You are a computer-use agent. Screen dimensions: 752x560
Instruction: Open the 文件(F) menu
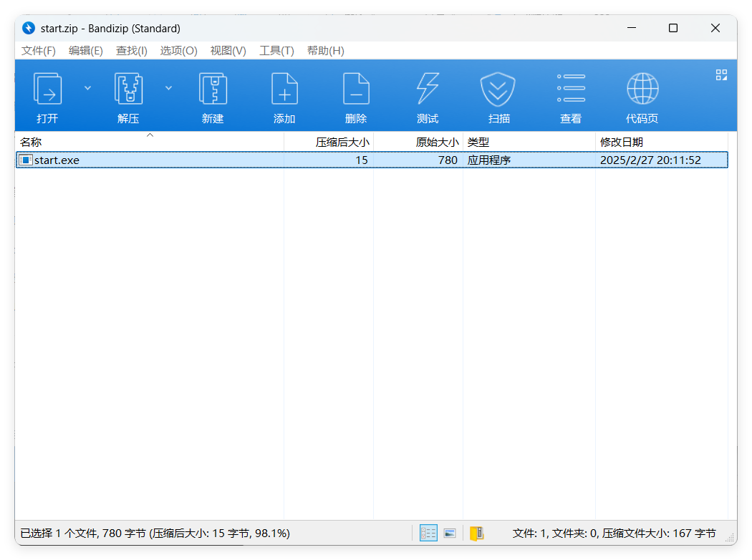pos(39,51)
